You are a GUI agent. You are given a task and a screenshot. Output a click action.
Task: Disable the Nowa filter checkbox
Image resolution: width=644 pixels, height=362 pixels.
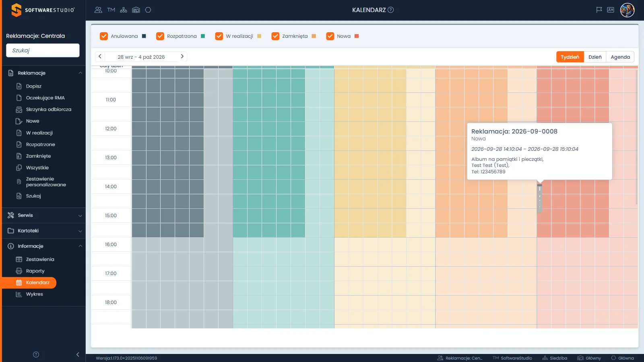(x=330, y=36)
